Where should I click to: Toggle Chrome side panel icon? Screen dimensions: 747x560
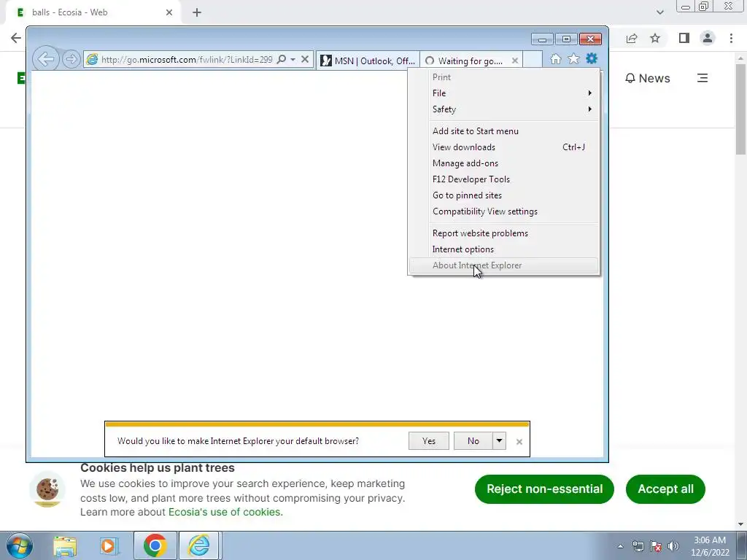click(684, 38)
